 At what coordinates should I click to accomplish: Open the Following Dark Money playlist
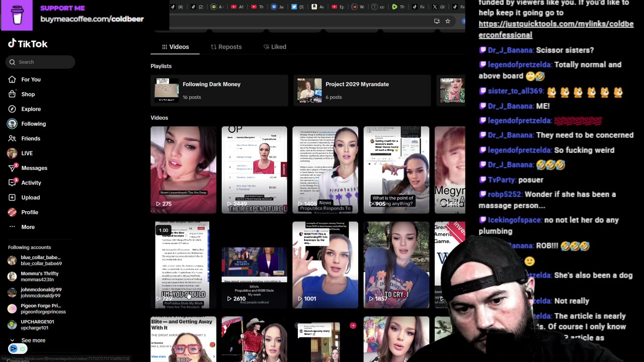(x=219, y=90)
